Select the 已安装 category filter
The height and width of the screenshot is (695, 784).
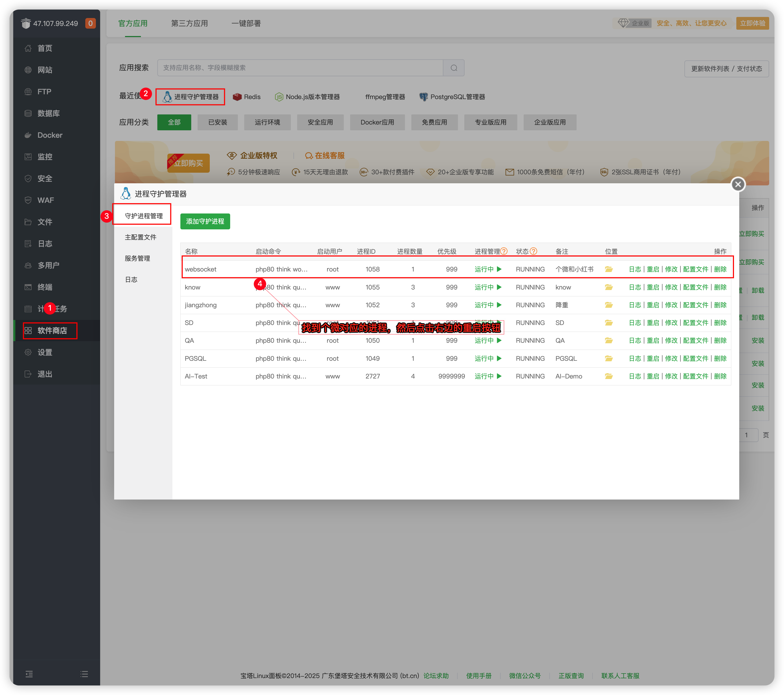pyautogui.click(x=217, y=122)
